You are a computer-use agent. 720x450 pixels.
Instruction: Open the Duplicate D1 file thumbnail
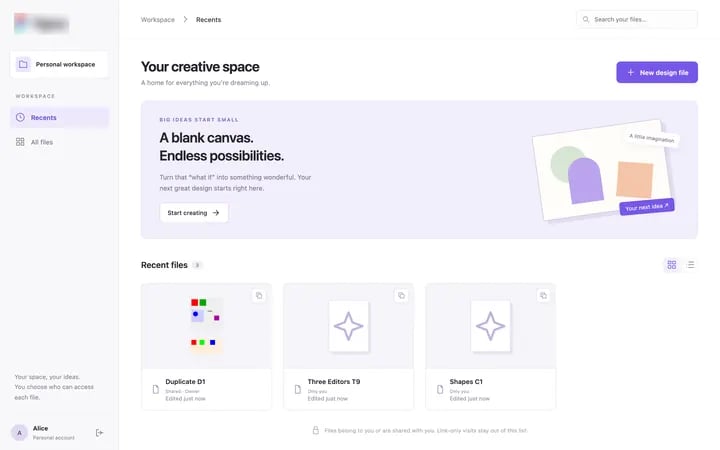[x=206, y=326]
